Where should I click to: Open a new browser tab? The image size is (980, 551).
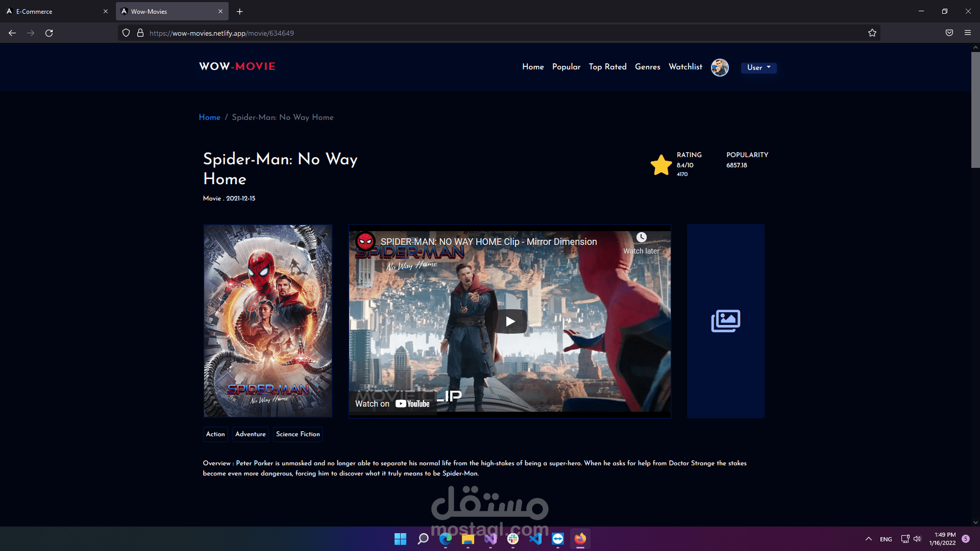tap(240, 11)
